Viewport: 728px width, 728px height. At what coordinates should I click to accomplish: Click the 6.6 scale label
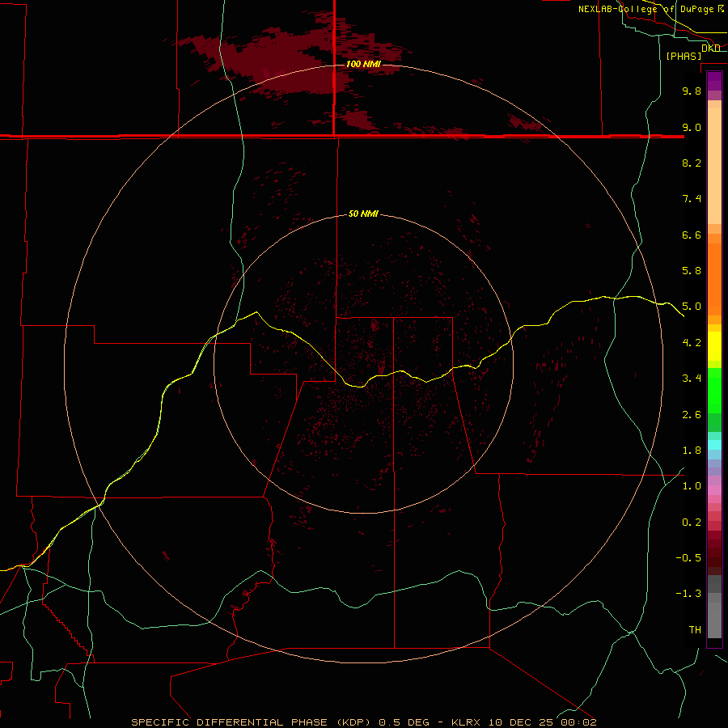(692, 235)
